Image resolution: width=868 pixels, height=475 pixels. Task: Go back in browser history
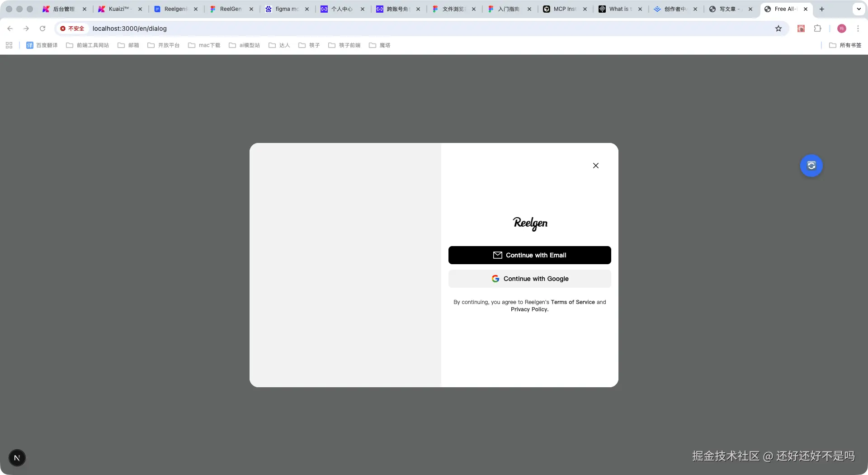click(10, 28)
